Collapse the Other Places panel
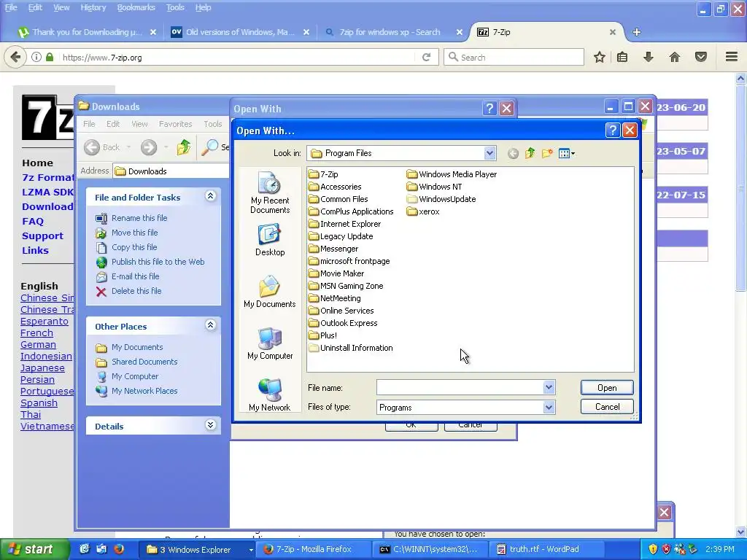 pyautogui.click(x=211, y=325)
